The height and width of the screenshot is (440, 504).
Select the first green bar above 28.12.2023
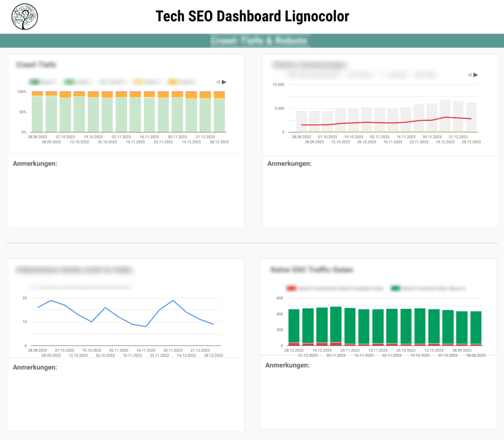click(x=294, y=326)
